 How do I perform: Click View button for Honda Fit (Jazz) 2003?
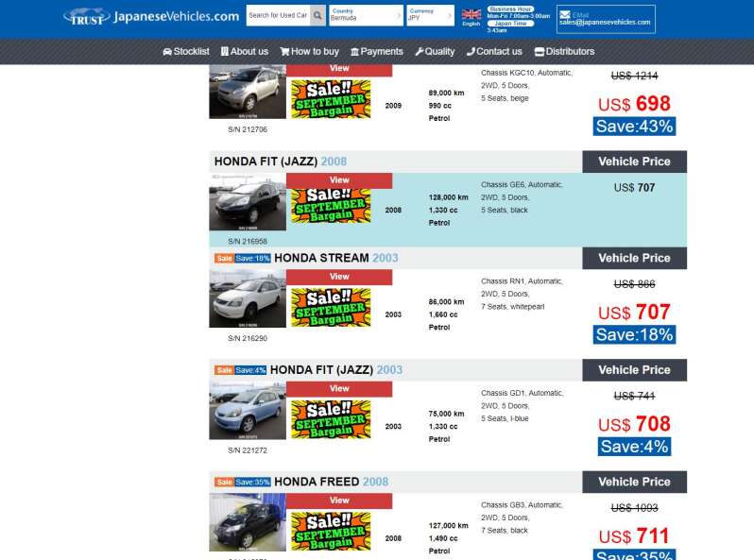point(339,389)
